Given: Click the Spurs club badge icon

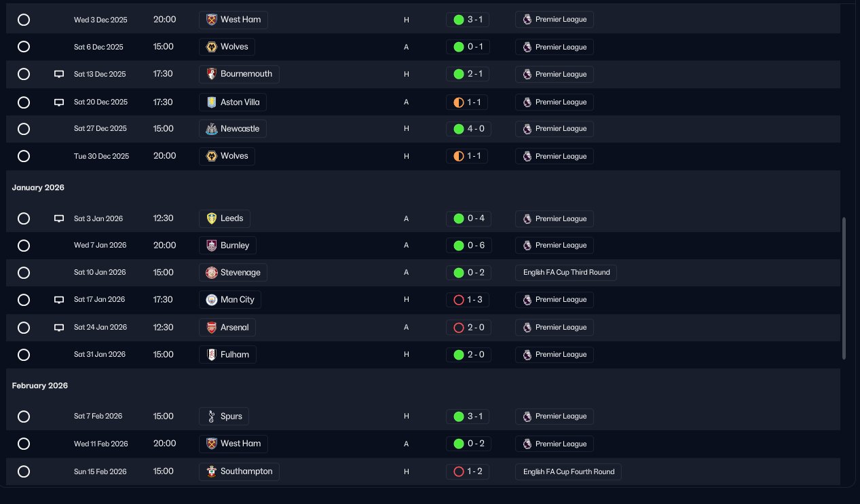Looking at the screenshot, I should coord(211,416).
